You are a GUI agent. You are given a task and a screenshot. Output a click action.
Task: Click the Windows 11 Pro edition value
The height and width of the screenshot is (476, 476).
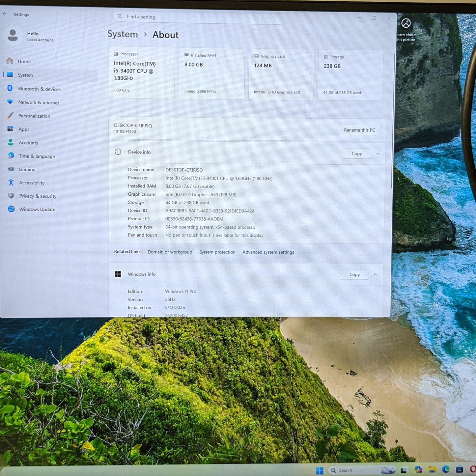pyautogui.click(x=181, y=292)
